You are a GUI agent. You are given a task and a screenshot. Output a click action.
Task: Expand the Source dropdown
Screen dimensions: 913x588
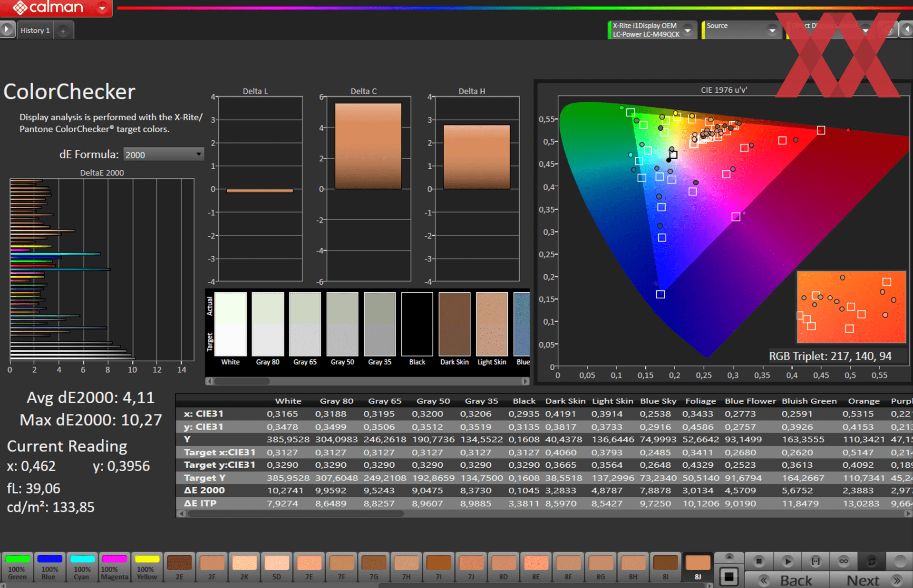coord(772,30)
